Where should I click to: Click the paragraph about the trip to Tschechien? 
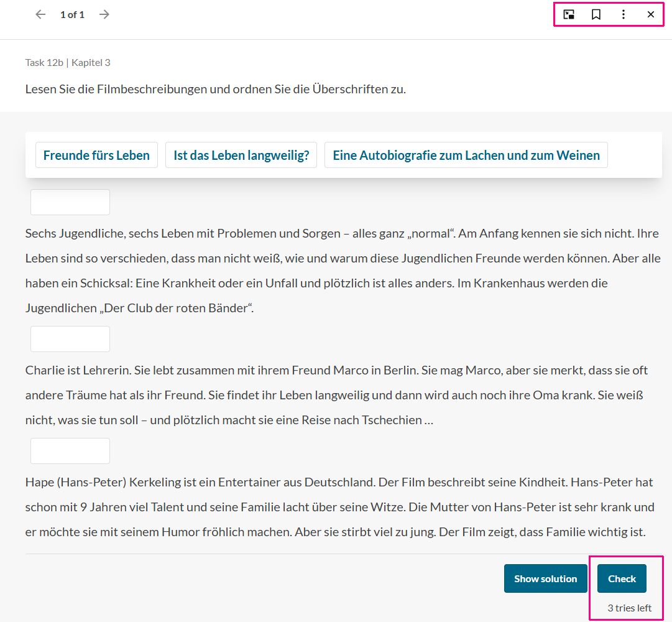[x=336, y=395]
